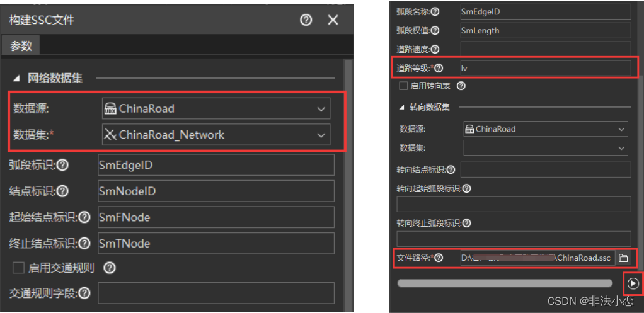The width and height of the screenshot is (644, 313).
Task: Click the 转向结点标识 input field
Action: coord(546,169)
